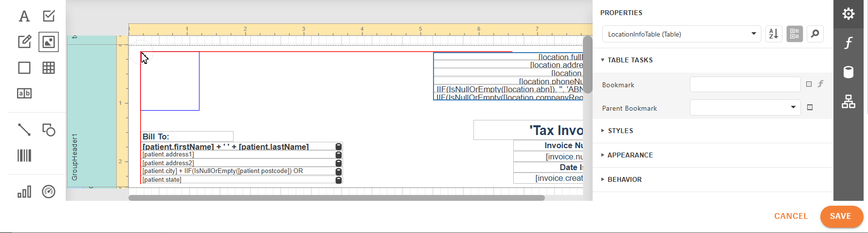Select the Label tool in the toolbox
The image size is (868, 233).
click(24, 17)
